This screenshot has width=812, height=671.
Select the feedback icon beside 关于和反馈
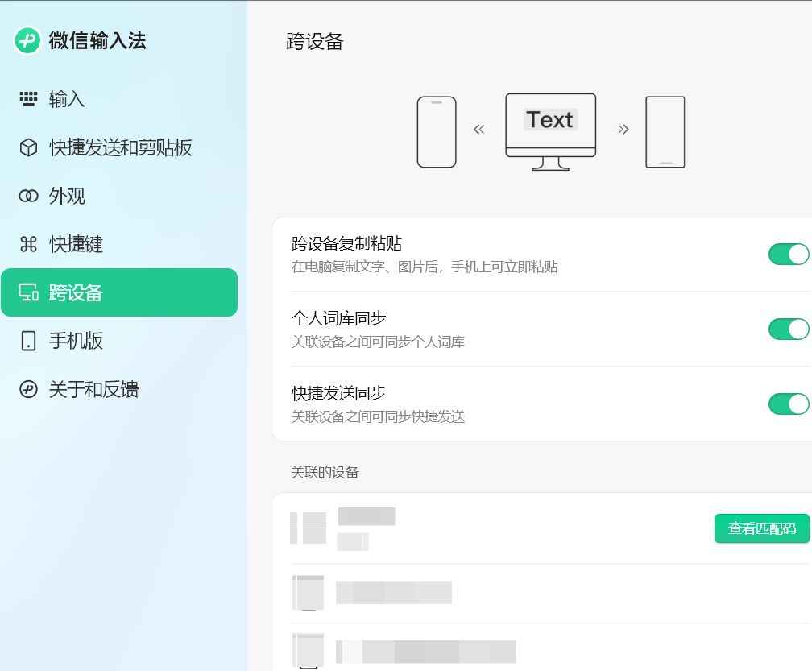point(28,389)
